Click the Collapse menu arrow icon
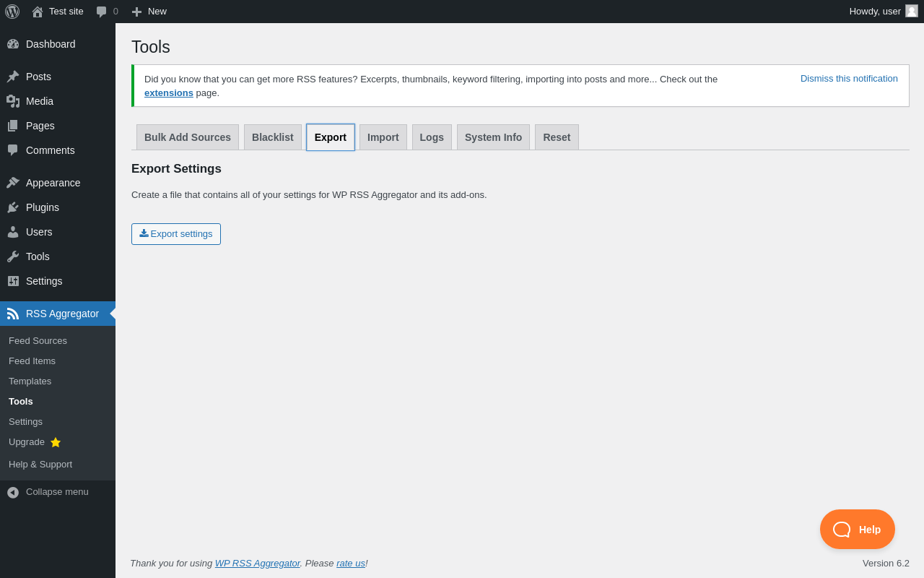Screen dimensions: 924x578 (x=13, y=492)
